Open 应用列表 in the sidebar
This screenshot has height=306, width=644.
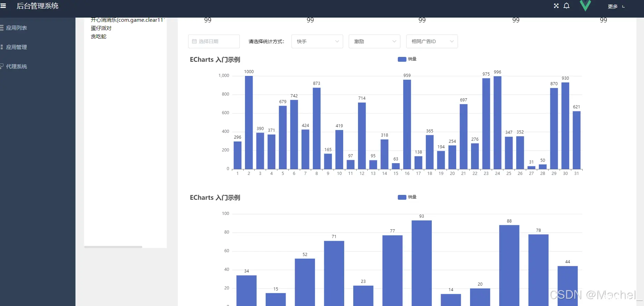tap(17, 28)
